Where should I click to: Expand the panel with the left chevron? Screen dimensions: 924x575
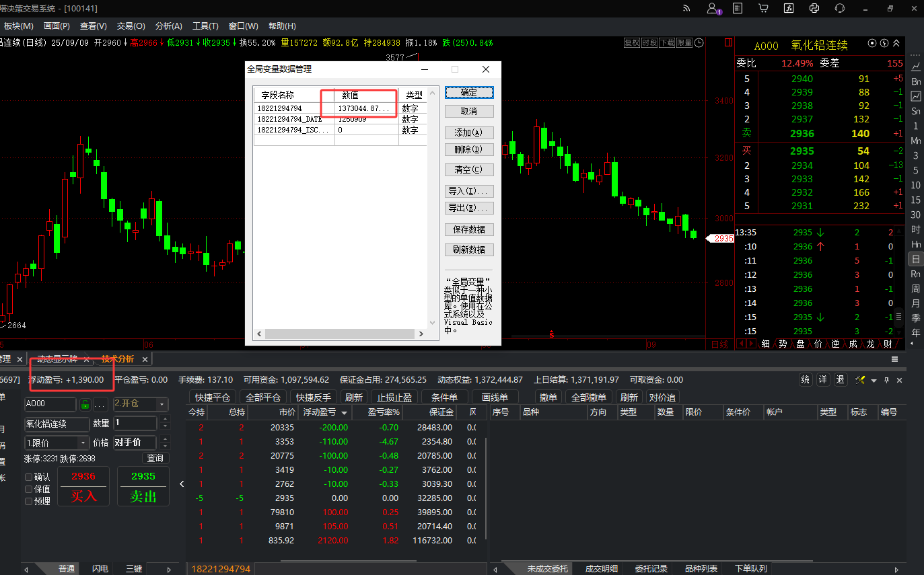pyautogui.click(x=181, y=484)
